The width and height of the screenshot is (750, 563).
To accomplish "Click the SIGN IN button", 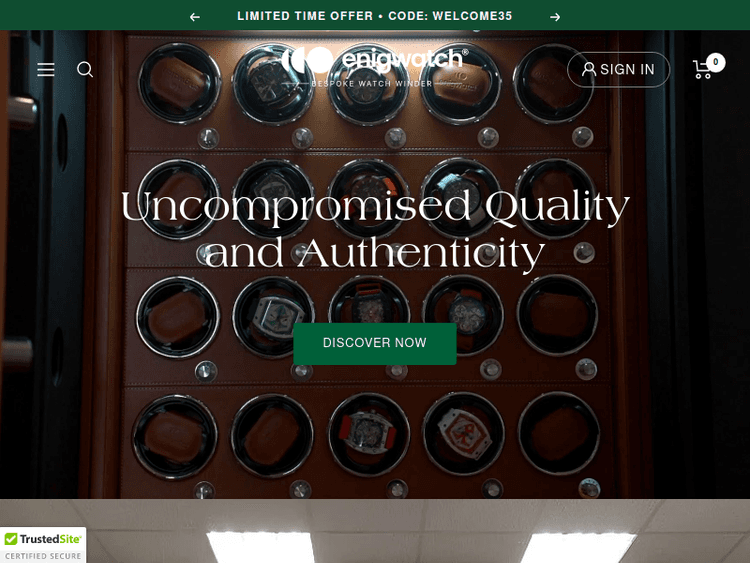I will click(618, 70).
